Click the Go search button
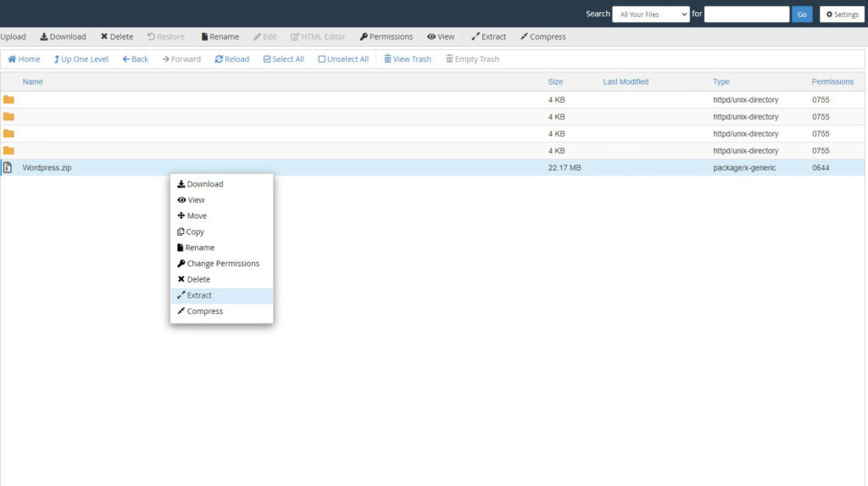868x486 pixels. point(802,14)
